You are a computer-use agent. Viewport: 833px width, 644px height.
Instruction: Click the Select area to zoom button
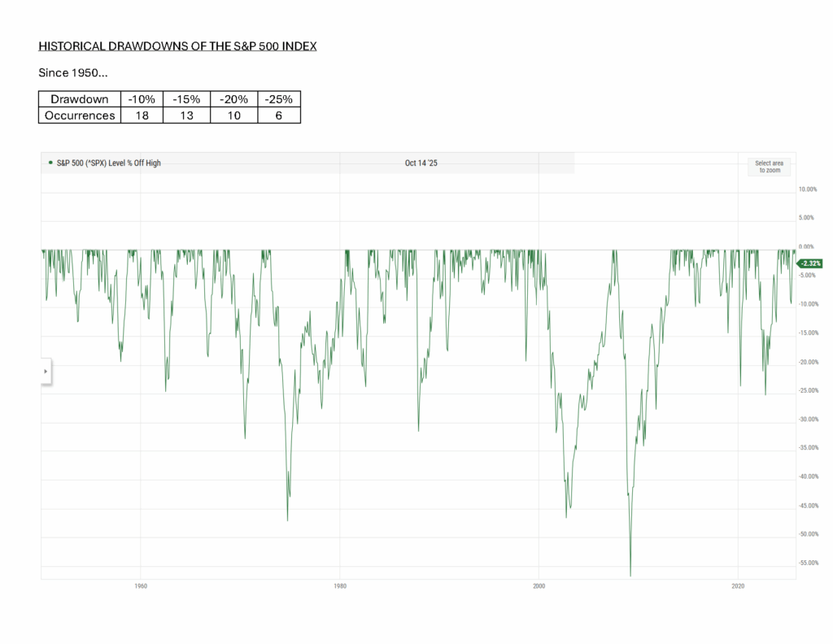[767, 168]
